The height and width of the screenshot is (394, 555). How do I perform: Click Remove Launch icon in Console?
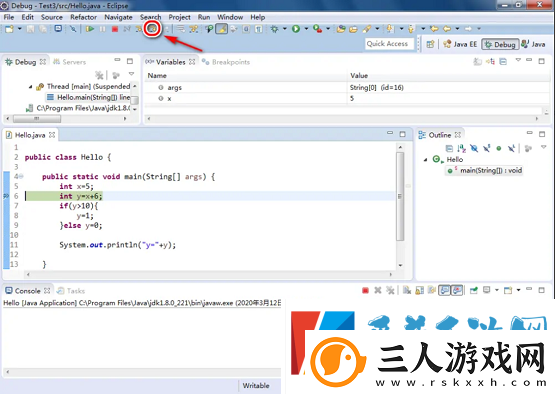[378, 291]
